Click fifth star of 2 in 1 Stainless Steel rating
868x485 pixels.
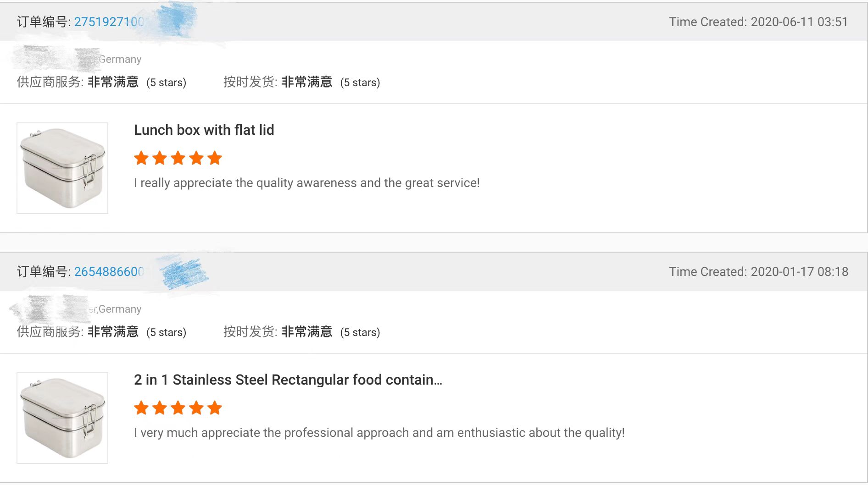point(215,408)
